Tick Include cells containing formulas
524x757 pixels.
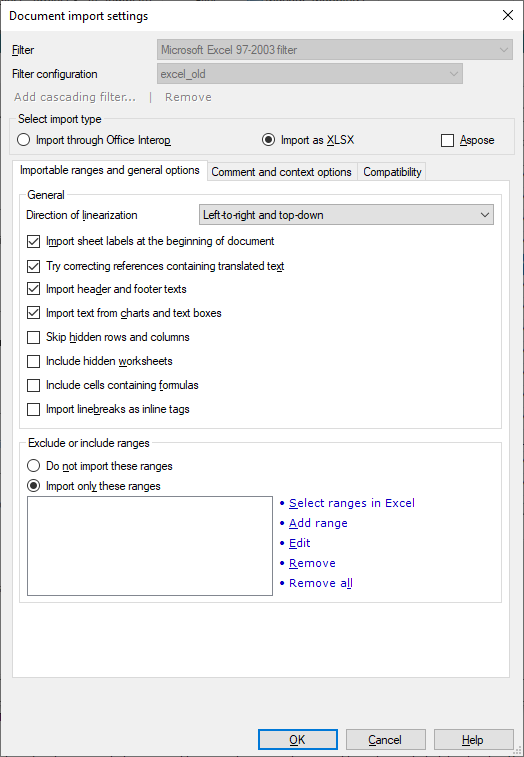coord(113,385)
